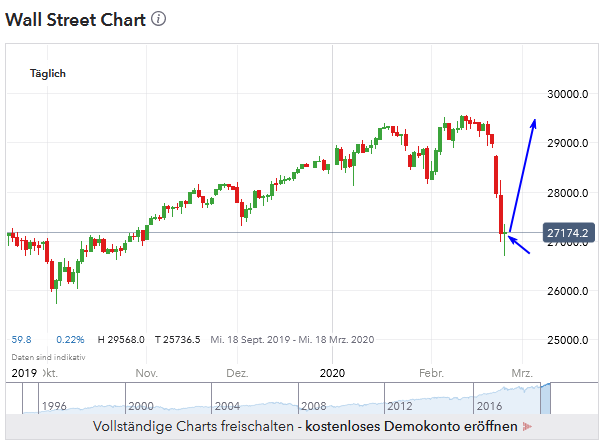
Task: Click the upward blue arrow's arrowhead
Action: coord(535,123)
